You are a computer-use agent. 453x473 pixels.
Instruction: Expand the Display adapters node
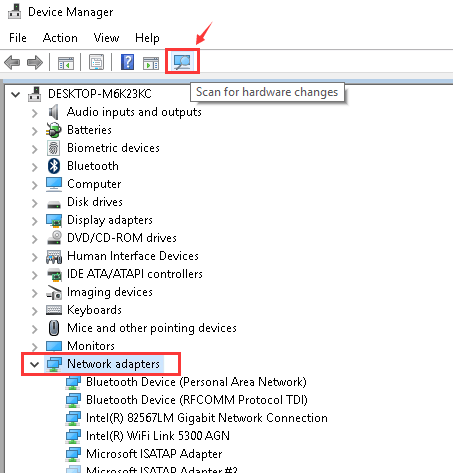coord(34,221)
